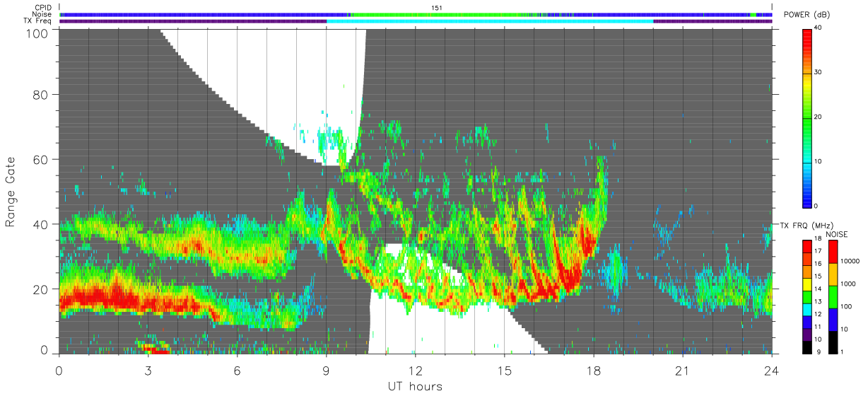
Task: Click the 80 label on Range Gate axis
Action: [42, 94]
